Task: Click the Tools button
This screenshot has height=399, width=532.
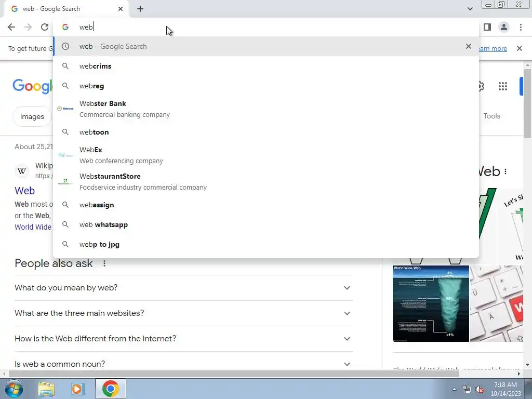Action: click(491, 116)
